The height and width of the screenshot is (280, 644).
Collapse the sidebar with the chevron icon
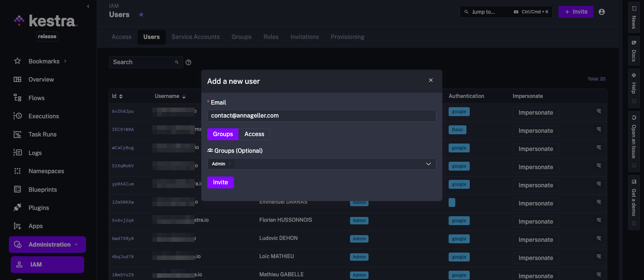point(88,6)
